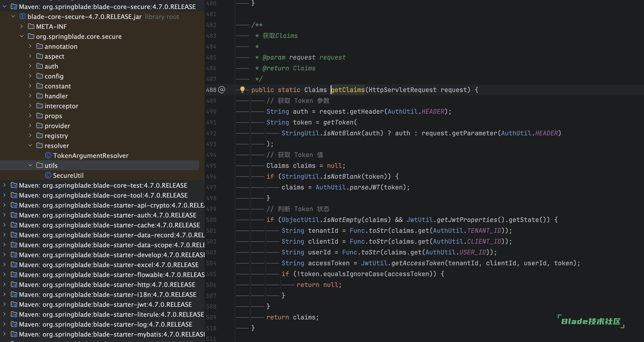Open the TokenArgumentResolver class icon

[48, 155]
